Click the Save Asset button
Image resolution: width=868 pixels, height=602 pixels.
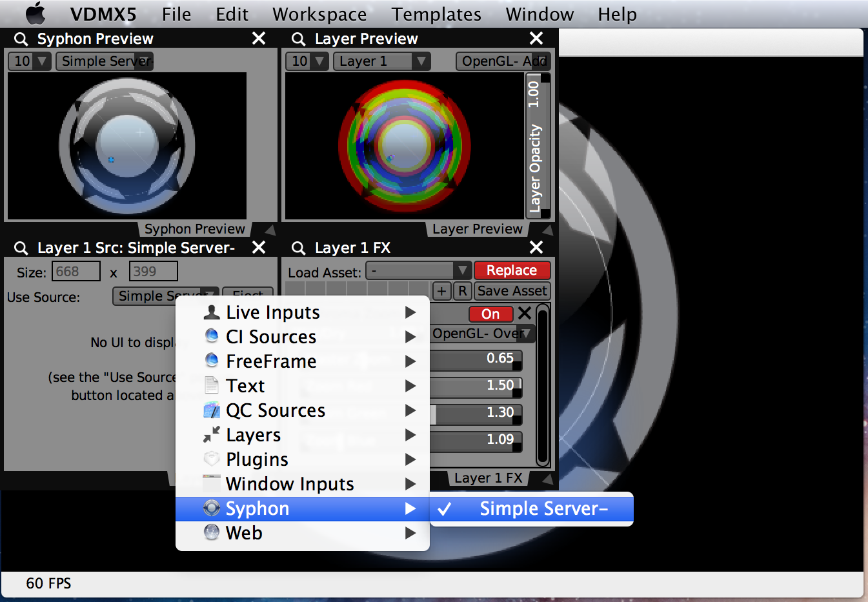[512, 291]
